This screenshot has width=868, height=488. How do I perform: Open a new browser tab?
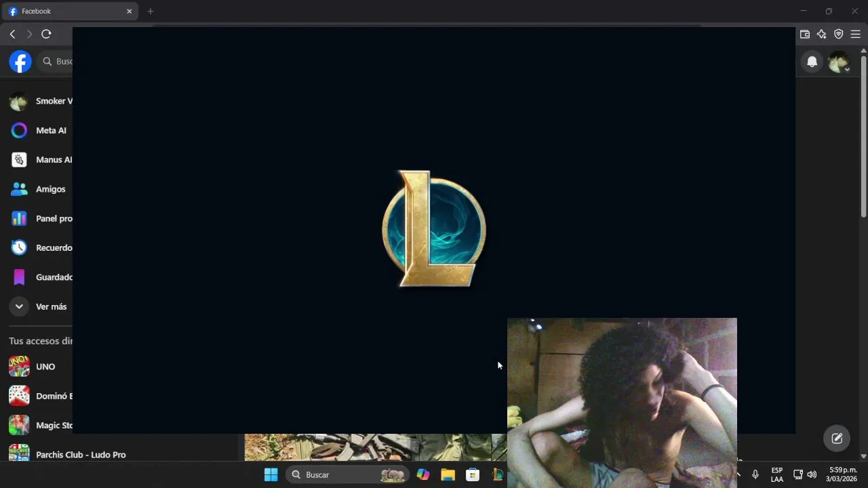tap(151, 12)
